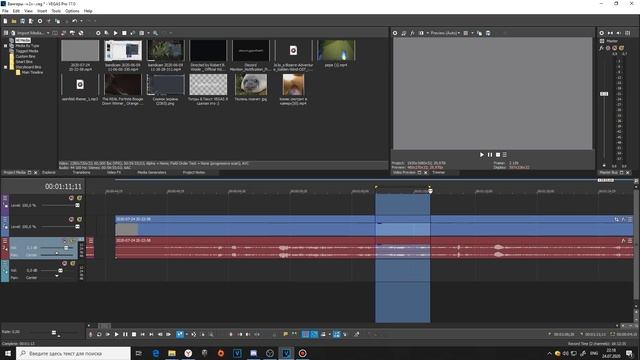
Task: Adjust the red audio track Pan slider
Action: [57, 254]
